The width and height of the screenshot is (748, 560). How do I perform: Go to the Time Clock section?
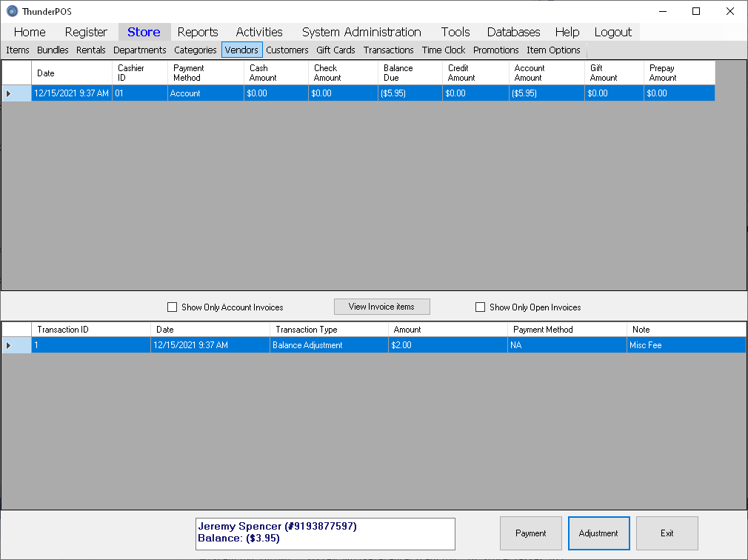pos(444,50)
